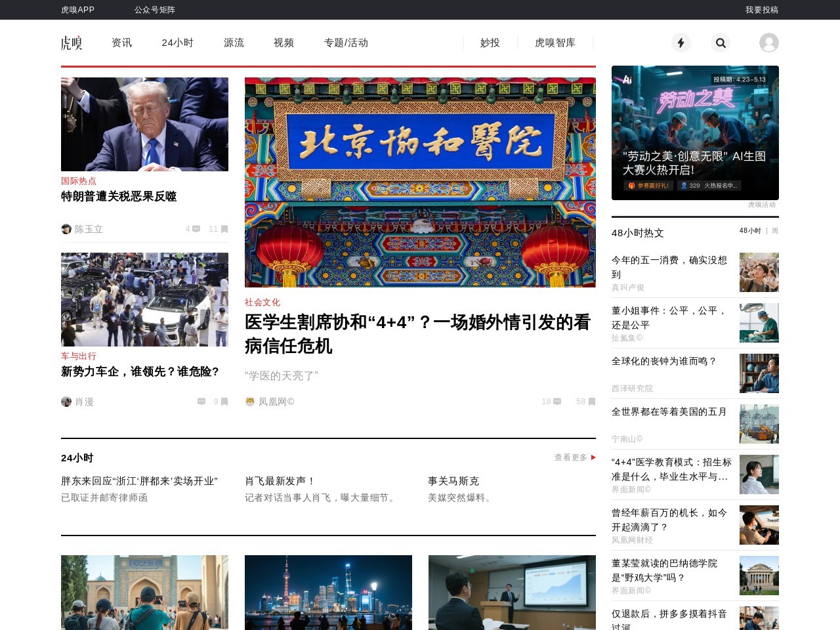Open 资讯 navigation item
Image resolution: width=840 pixels, height=630 pixels.
point(121,43)
